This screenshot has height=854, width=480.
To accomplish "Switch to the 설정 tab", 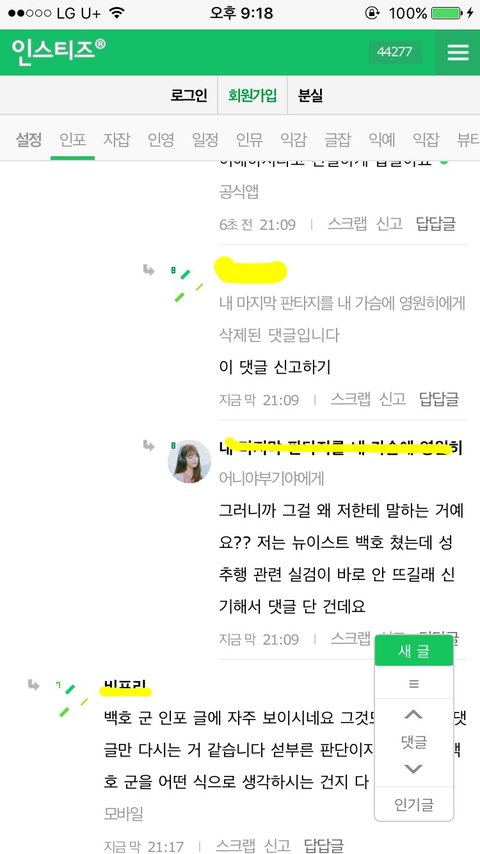I will [28, 140].
